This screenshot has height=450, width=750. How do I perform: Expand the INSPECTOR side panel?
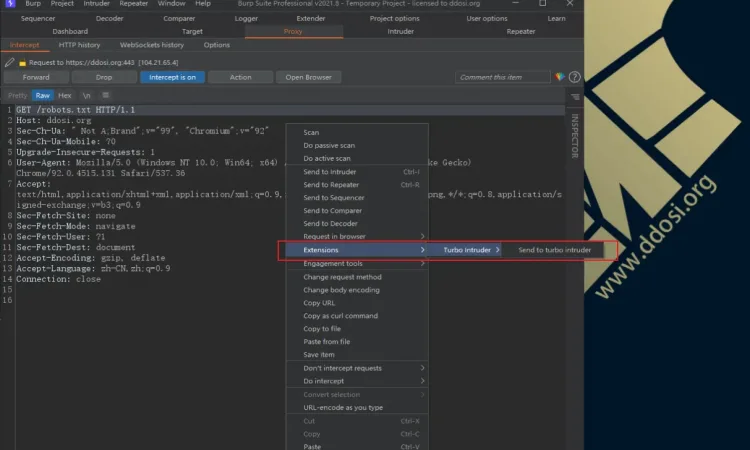(x=575, y=136)
